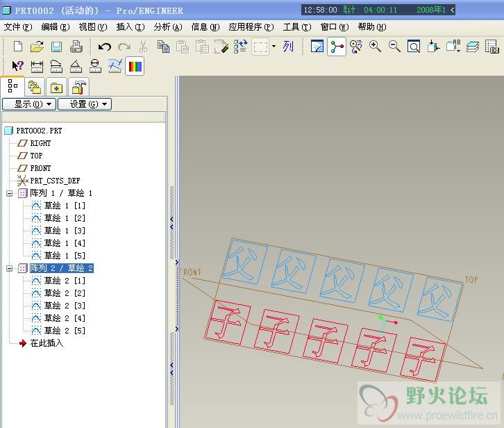Switch to the Folder Browser tab
This screenshot has height=428, width=504.
coord(35,88)
